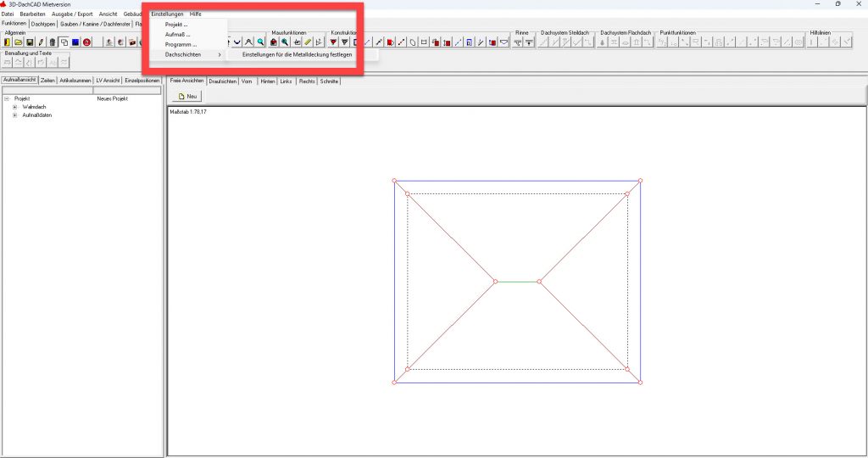Click the green ridge line in the roof drawing
Screen dimensions: 868x458
click(517, 281)
